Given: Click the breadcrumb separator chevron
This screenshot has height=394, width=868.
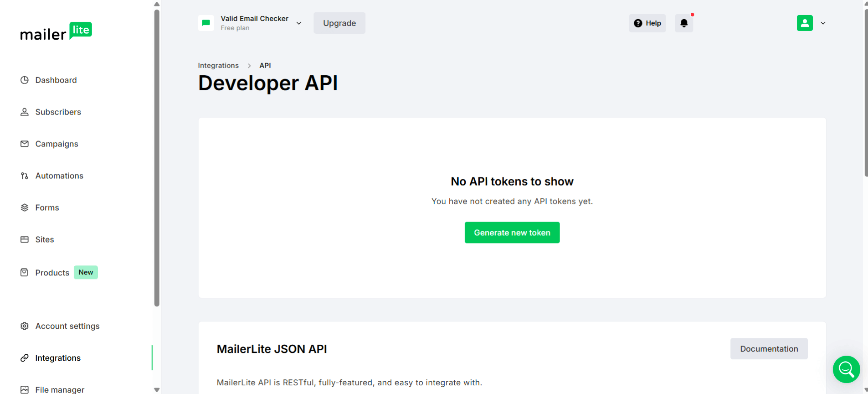Looking at the screenshot, I should [249, 66].
